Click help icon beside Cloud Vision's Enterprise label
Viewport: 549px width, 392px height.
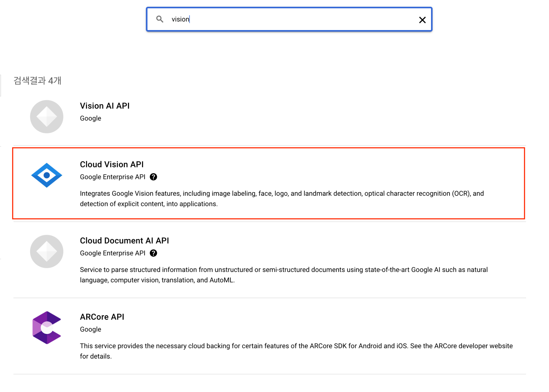click(x=153, y=177)
